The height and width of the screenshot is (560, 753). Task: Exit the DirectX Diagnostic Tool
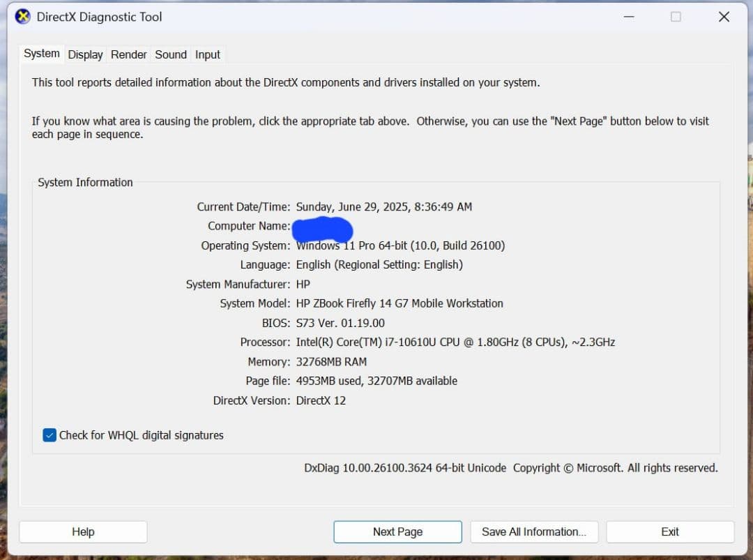click(669, 531)
